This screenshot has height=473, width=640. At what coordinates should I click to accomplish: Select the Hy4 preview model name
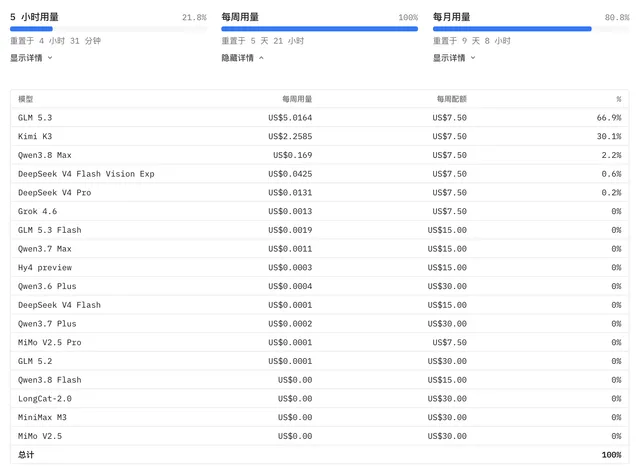point(45,268)
